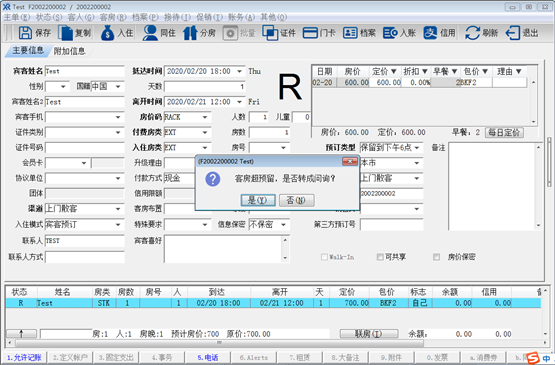Click the 入住 check-in icon

107,33
